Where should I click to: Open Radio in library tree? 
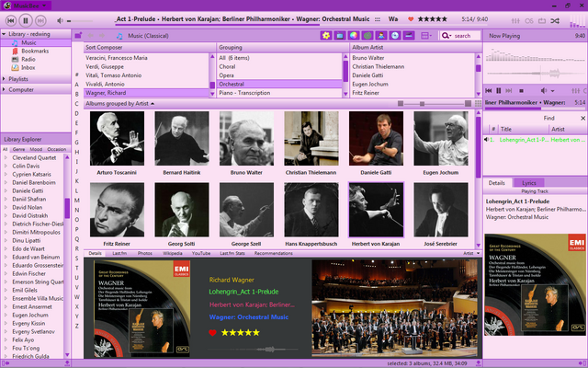tap(28, 59)
